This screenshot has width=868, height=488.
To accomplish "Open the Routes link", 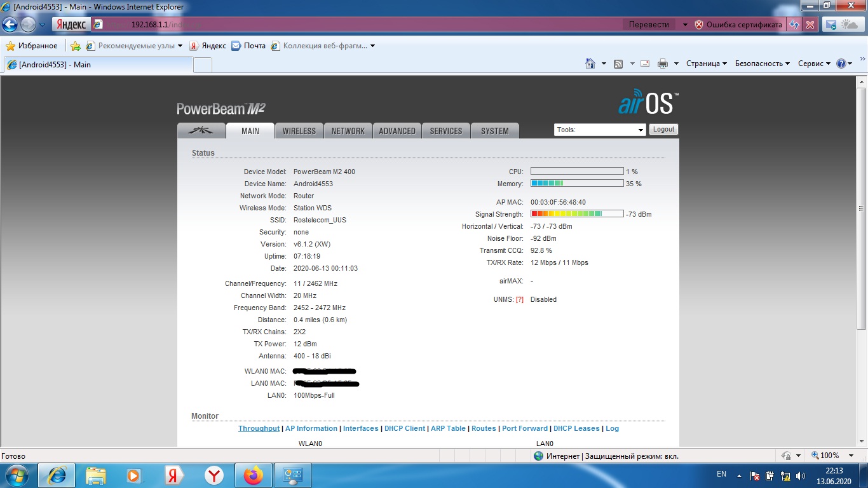I will click(x=484, y=428).
